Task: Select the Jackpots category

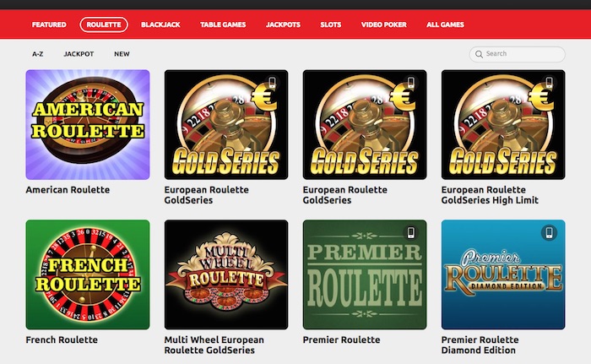Action: click(283, 24)
